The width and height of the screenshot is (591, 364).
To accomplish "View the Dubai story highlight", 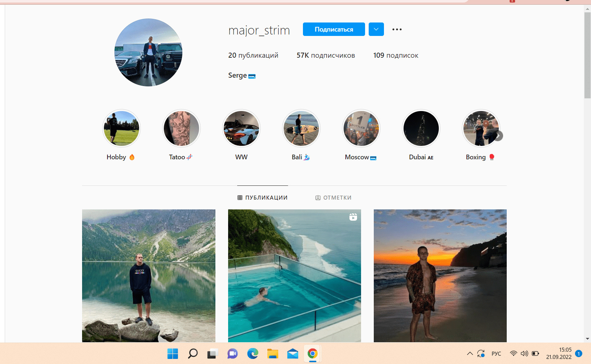I will pos(421,128).
